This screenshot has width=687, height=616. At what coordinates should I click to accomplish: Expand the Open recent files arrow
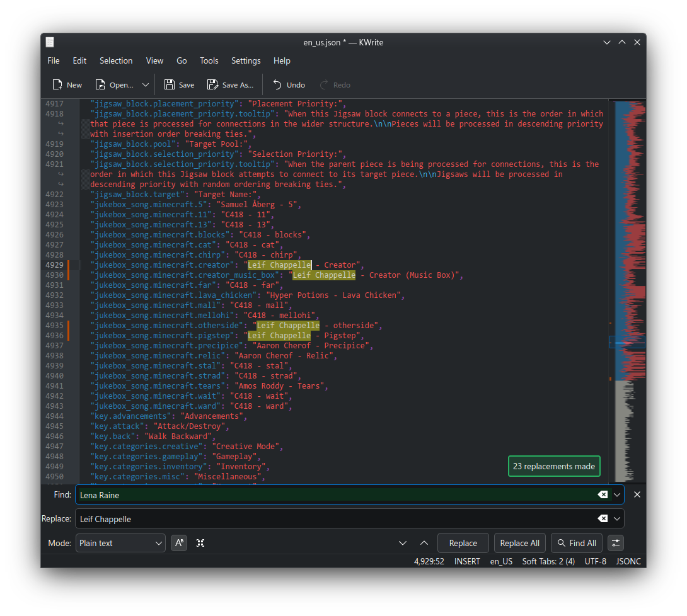tap(146, 85)
